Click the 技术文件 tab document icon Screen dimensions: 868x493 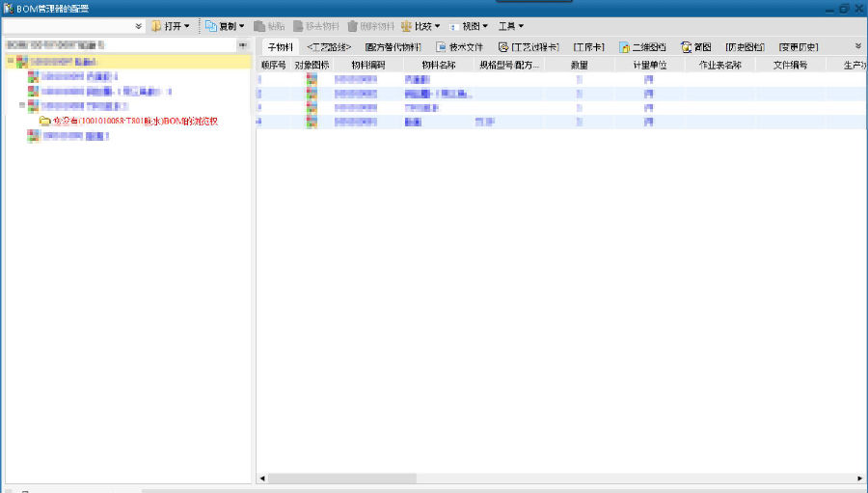[x=441, y=47]
